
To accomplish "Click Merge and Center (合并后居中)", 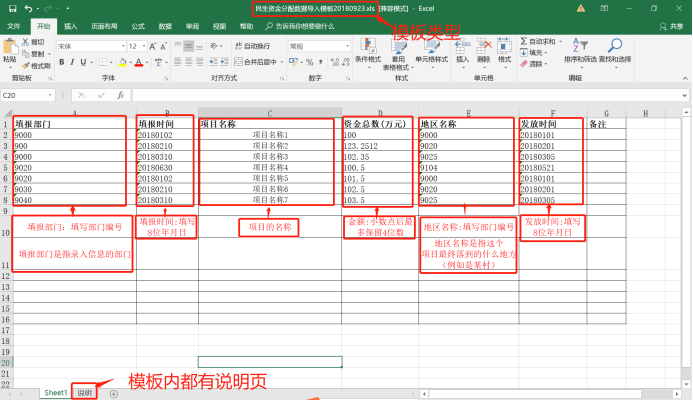I will click(255, 62).
